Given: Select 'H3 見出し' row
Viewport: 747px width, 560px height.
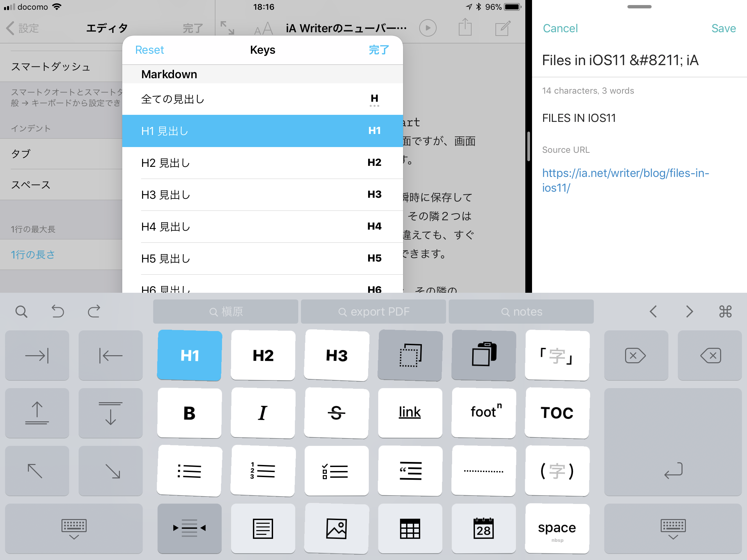Looking at the screenshot, I should click(x=262, y=195).
